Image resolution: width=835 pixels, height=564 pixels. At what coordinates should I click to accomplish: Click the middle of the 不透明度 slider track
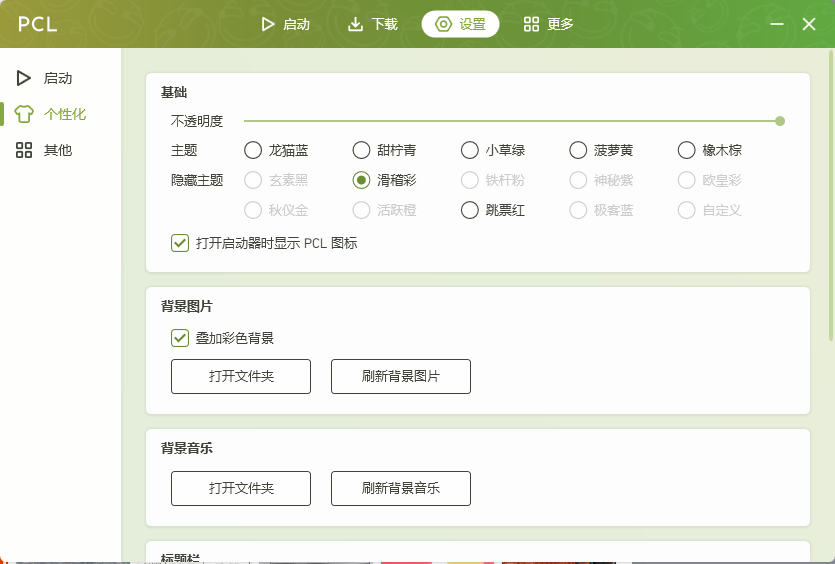click(x=512, y=121)
